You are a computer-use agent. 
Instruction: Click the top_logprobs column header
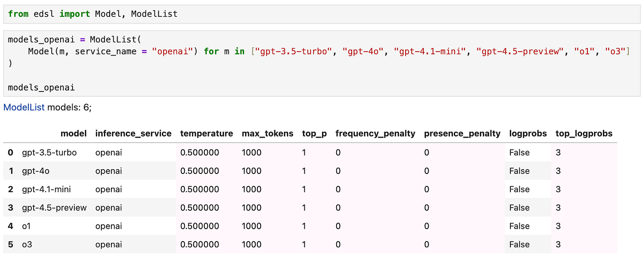tap(584, 133)
